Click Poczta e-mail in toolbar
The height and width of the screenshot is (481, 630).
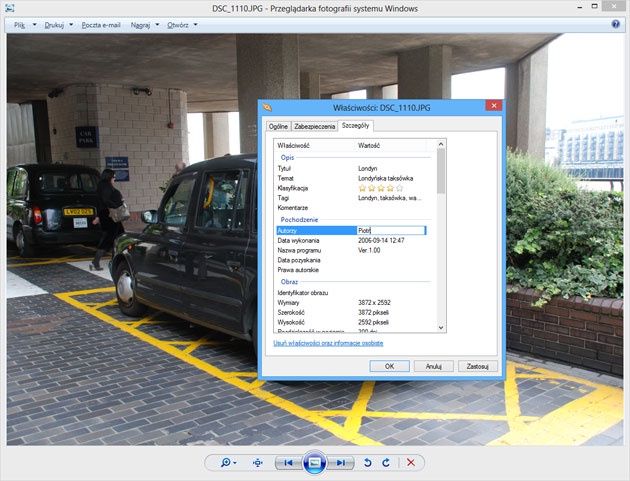click(101, 25)
